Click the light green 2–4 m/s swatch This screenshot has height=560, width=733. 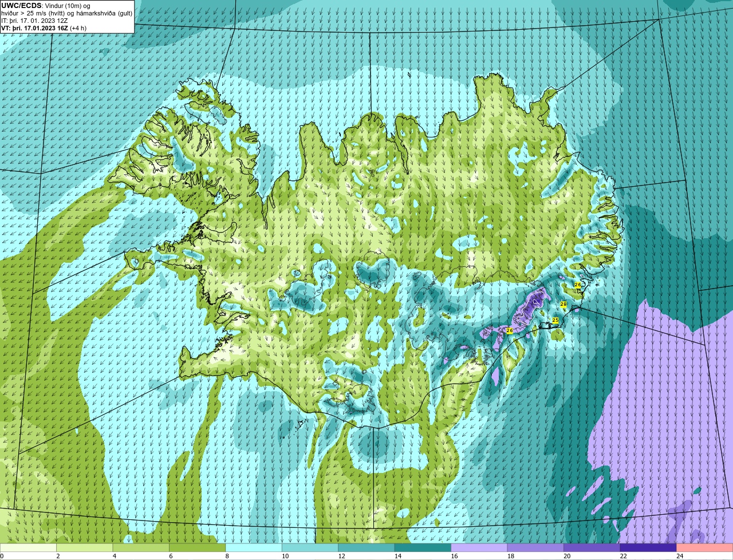(x=85, y=547)
